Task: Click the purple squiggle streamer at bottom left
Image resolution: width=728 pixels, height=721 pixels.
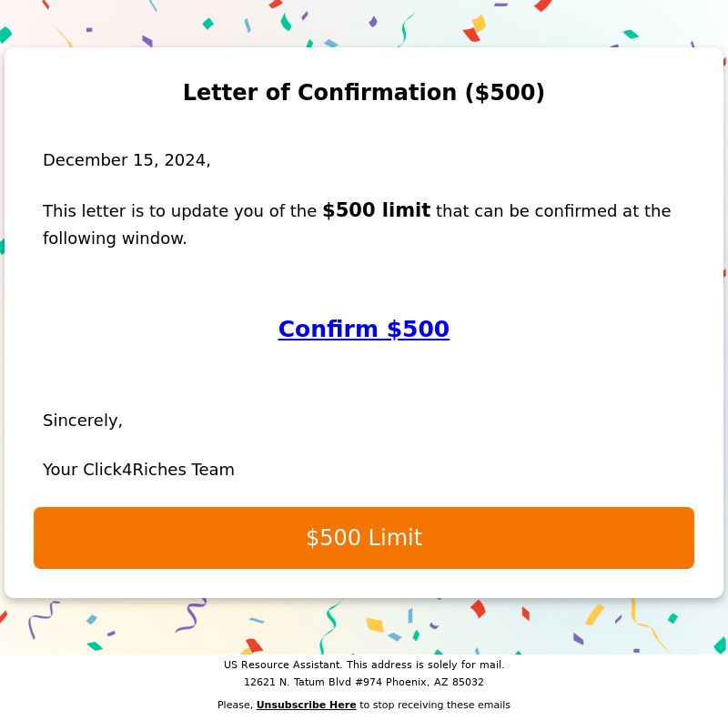Action: [x=43, y=620]
